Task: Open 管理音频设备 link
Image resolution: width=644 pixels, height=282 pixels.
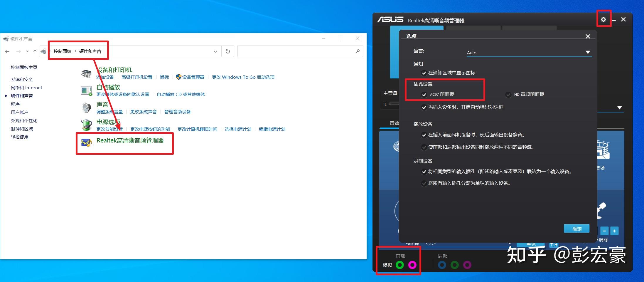Action: pyautogui.click(x=178, y=112)
